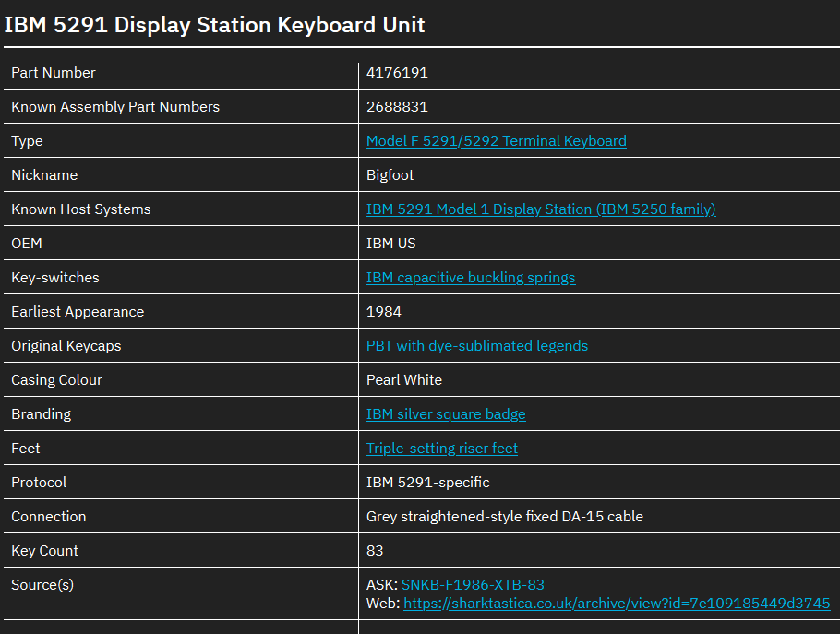
Task: Open the sharktastica.co.uk archive web link
Action: (x=617, y=603)
